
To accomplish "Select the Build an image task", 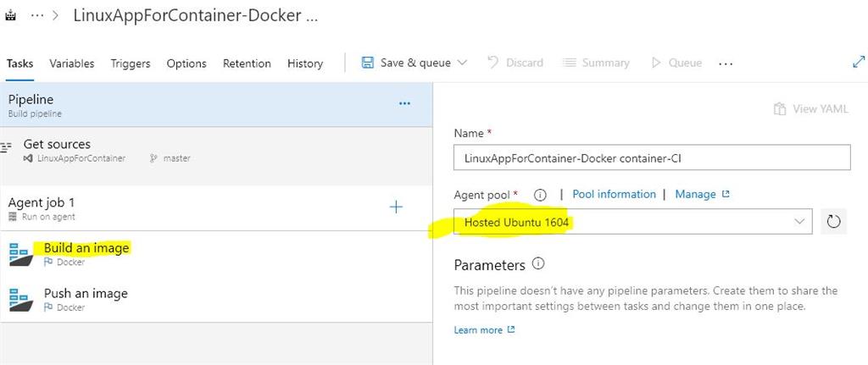I will [86, 248].
